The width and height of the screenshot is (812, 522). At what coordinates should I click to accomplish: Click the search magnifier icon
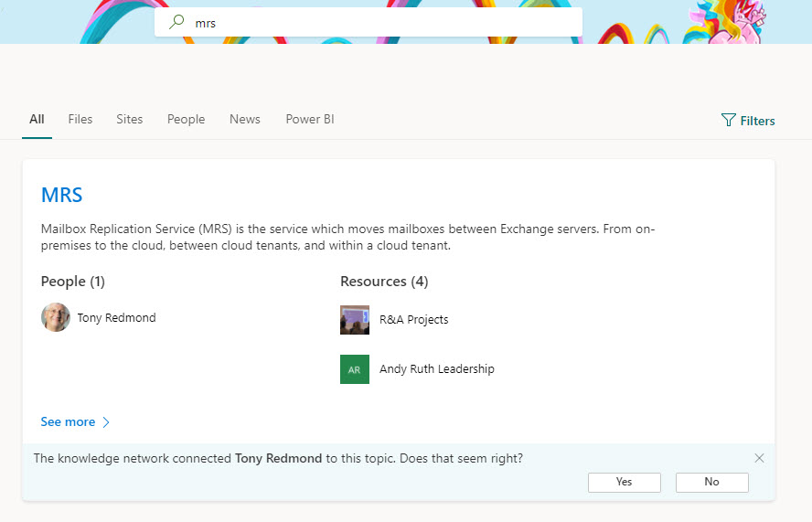[176, 22]
